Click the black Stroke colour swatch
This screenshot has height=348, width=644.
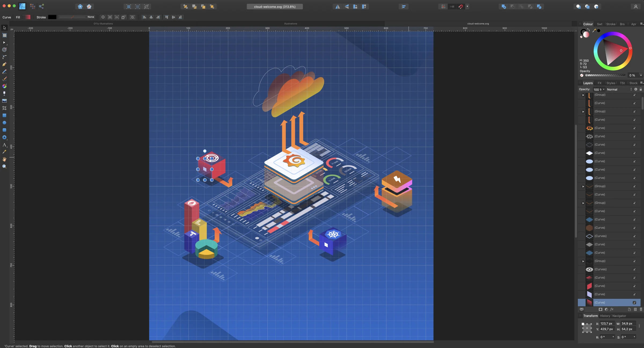point(52,17)
